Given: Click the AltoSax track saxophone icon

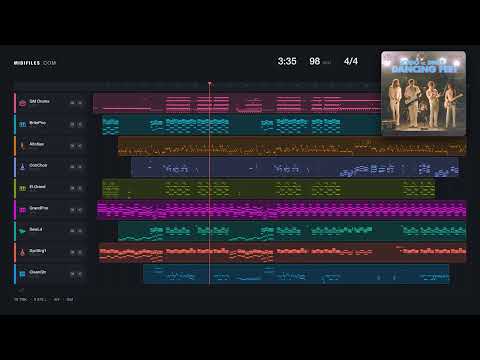Looking at the screenshot, I should pos(22,146).
